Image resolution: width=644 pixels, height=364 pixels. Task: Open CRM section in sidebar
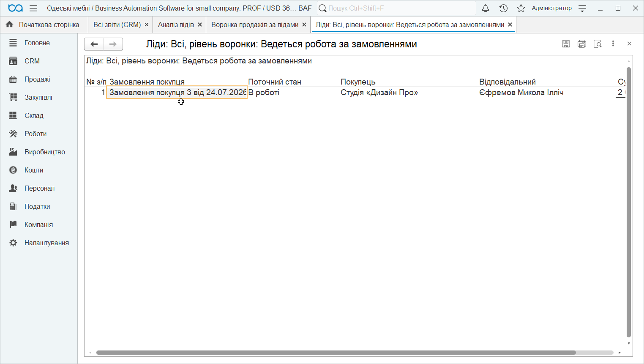(39, 61)
